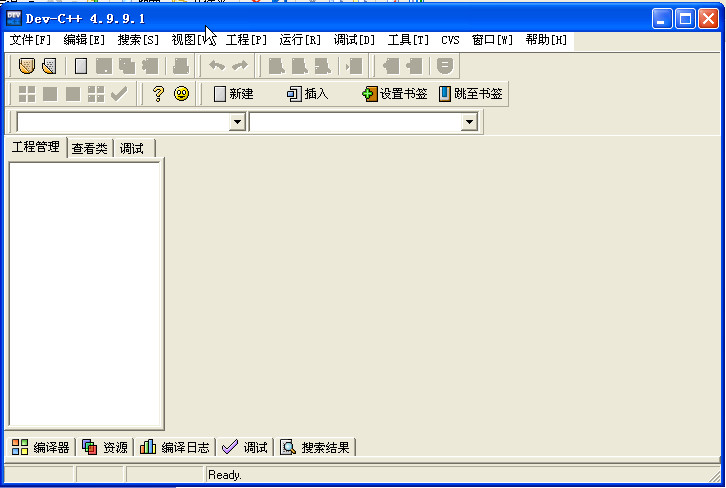Open the 资源 bottom tab
Viewport: 726px width, 488px height.
[105, 447]
